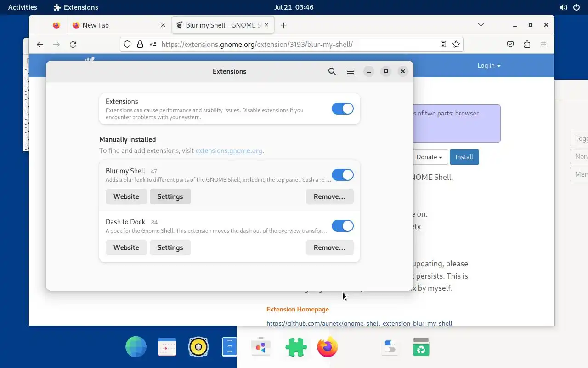Close the Blur my Shell tab
The image size is (588, 368).
pyautogui.click(x=266, y=25)
